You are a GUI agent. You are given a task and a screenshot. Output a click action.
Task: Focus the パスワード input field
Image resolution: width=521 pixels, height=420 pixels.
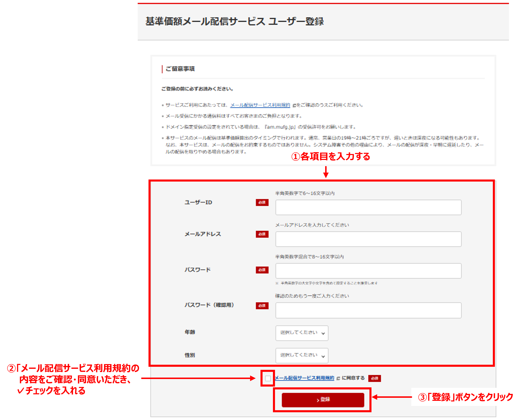(x=368, y=271)
